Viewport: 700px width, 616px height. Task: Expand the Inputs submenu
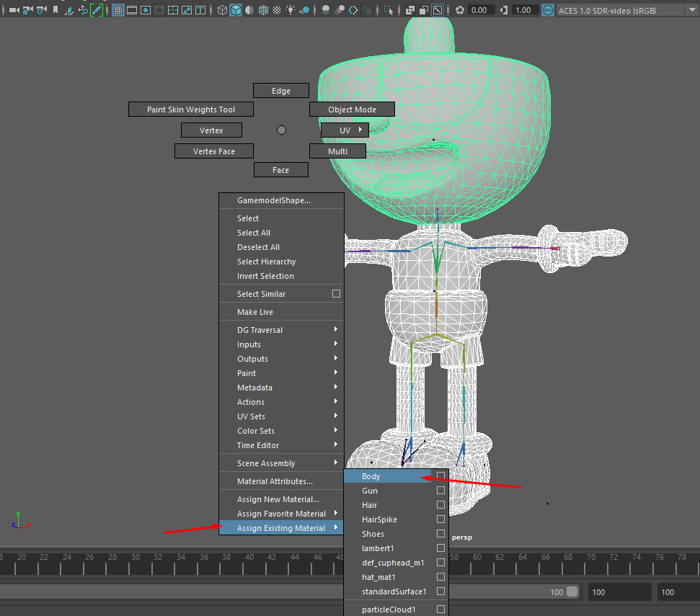click(x=282, y=344)
